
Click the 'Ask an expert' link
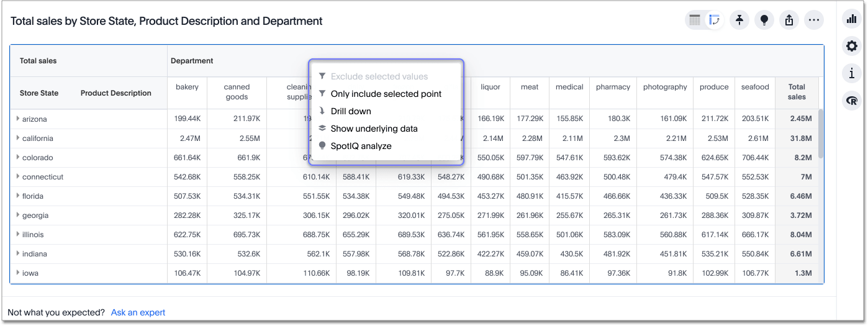pos(138,312)
